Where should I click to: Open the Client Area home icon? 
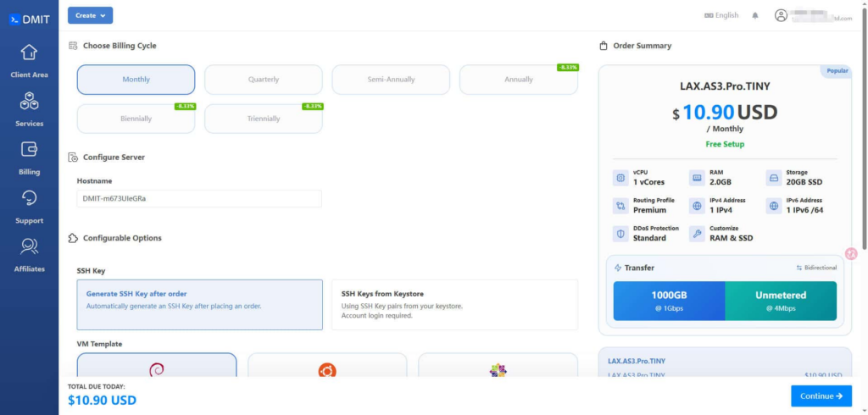click(x=29, y=53)
